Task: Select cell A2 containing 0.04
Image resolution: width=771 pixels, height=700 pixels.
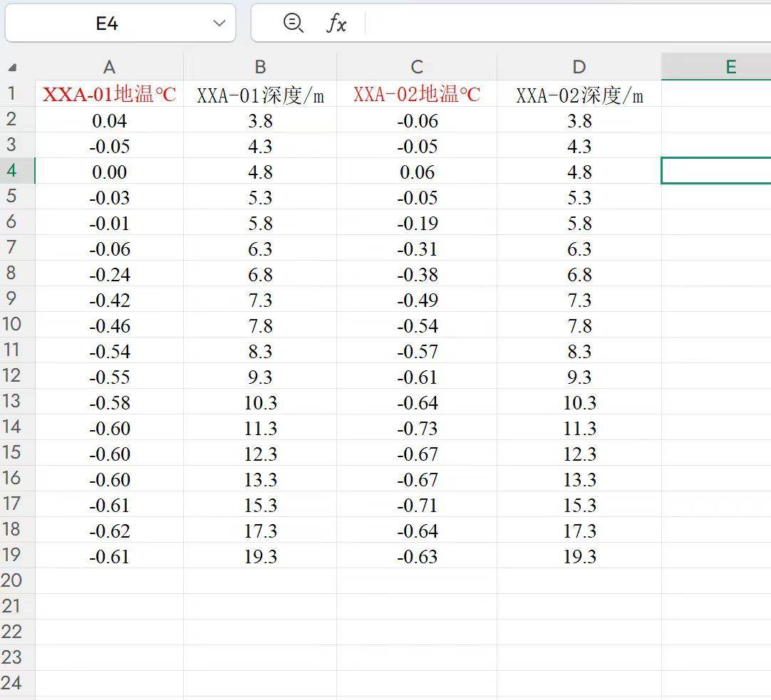Action: [x=109, y=121]
